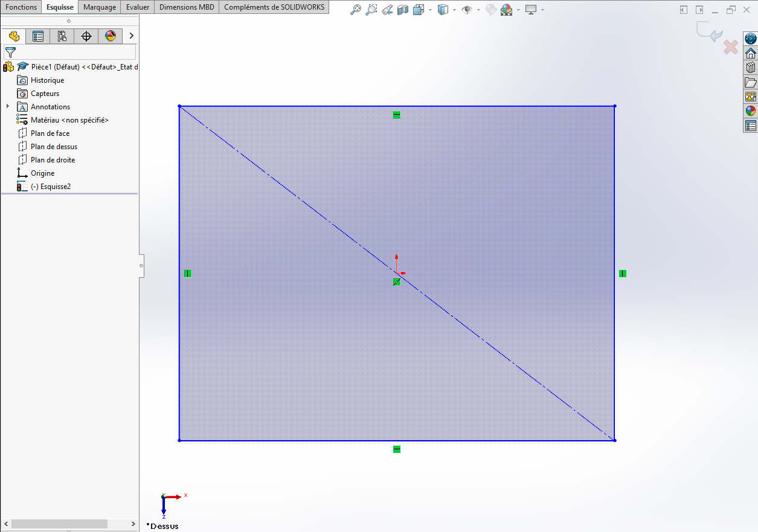This screenshot has width=758, height=532.
Task: Click the Zoom to Fit magnifier icon
Action: coord(356,10)
